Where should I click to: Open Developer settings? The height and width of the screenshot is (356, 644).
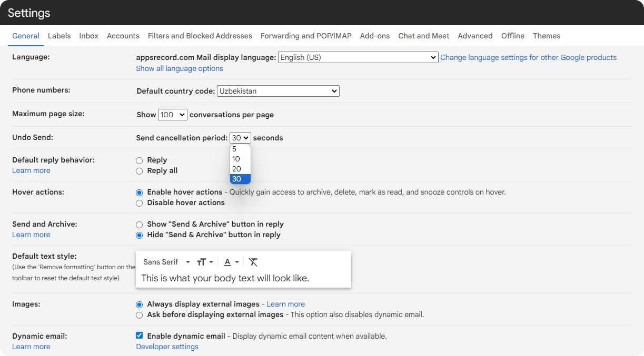166,347
